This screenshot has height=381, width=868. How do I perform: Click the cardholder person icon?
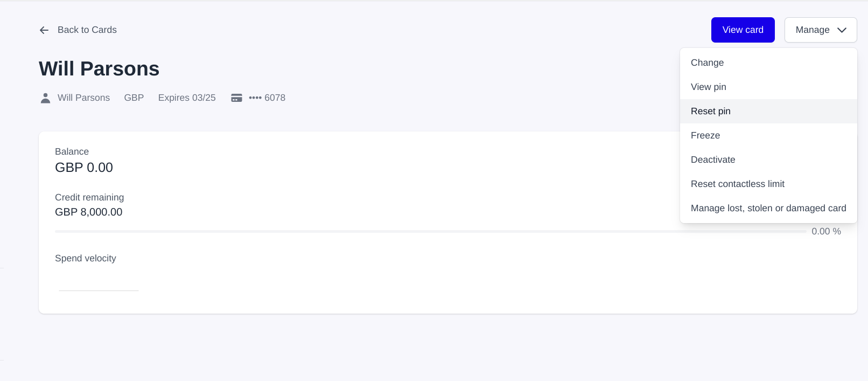click(x=46, y=98)
